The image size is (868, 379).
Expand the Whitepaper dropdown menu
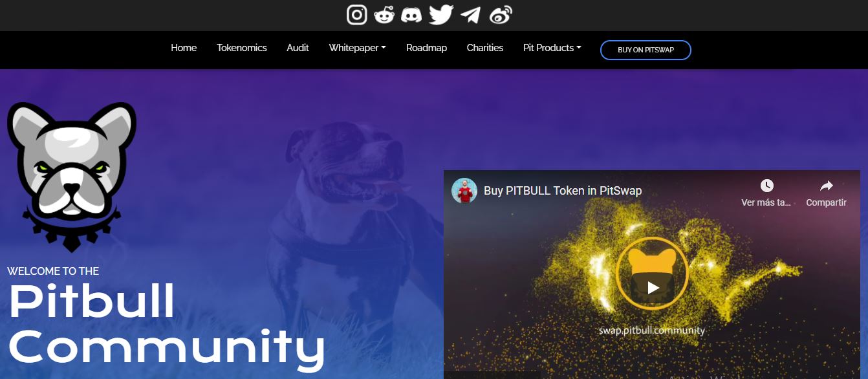coord(357,48)
